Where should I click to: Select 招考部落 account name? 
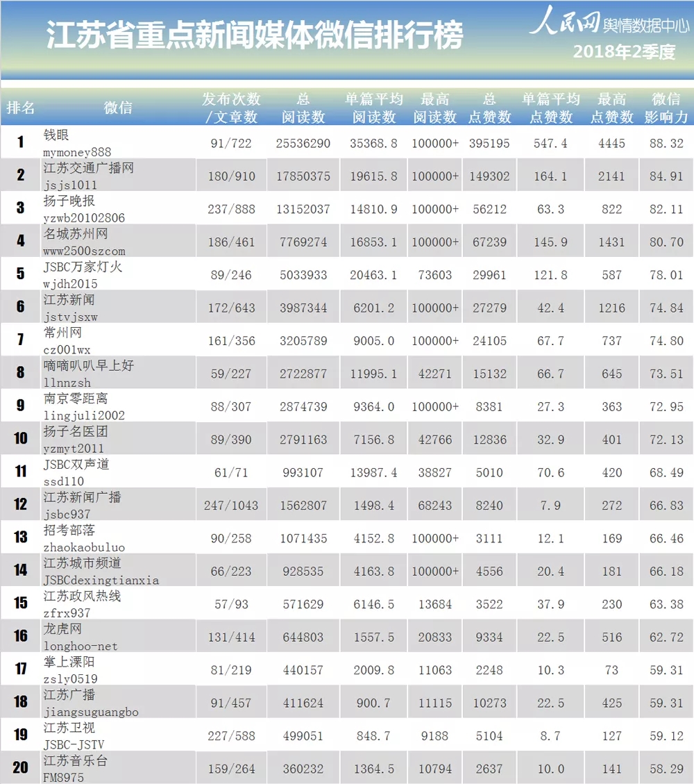pos(69,531)
